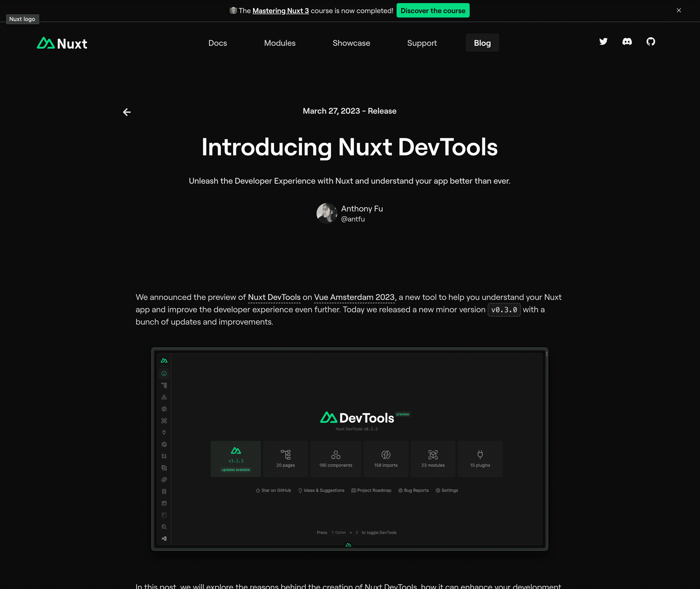Dismiss the course announcement banner
Screen dimensions: 700x589
pos(679,10)
